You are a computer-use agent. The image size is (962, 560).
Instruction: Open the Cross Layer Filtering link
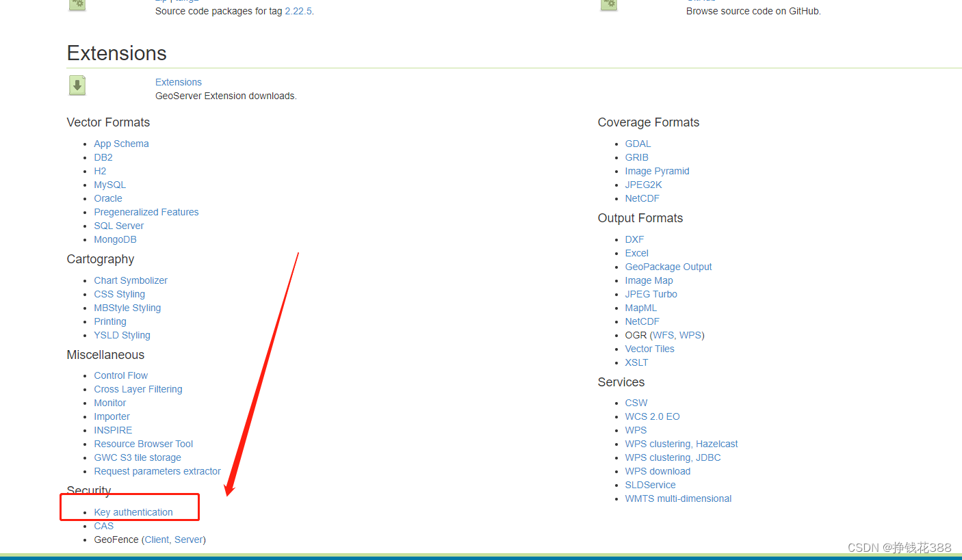[x=138, y=389]
